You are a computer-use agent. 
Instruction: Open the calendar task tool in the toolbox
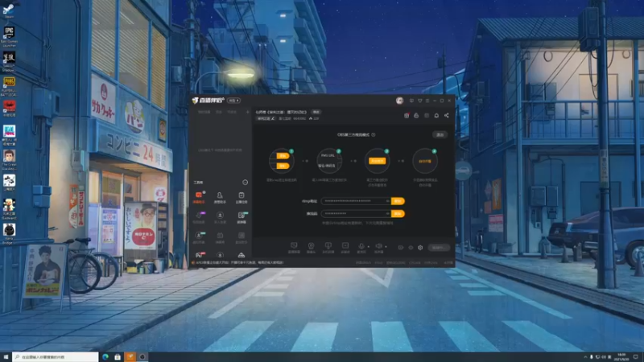pyautogui.click(x=242, y=197)
